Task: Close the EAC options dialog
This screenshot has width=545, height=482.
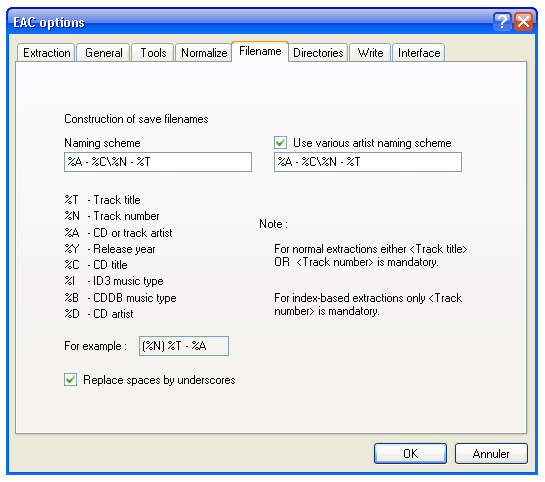Action: (523, 22)
